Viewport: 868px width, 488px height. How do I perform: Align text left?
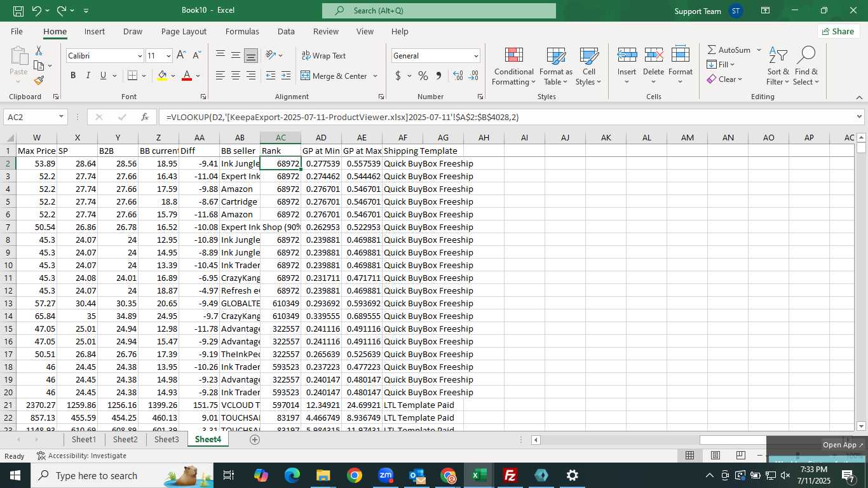(220, 76)
